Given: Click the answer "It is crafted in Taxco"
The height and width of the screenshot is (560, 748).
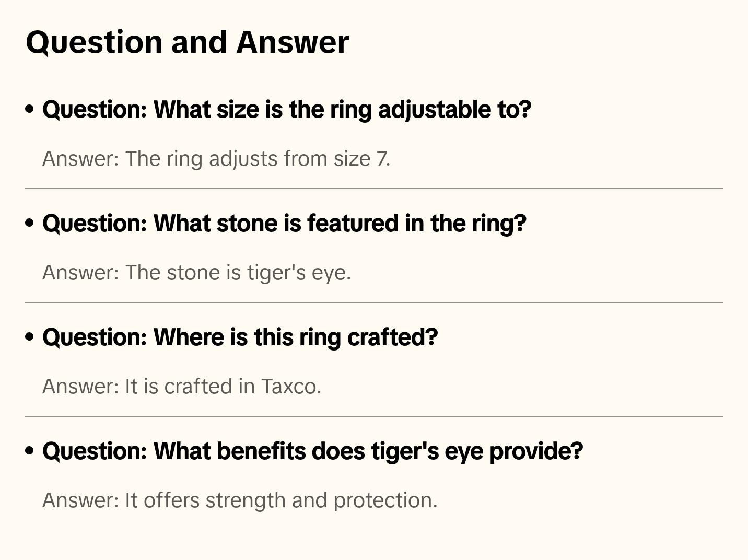Looking at the screenshot, I should 181,387.
